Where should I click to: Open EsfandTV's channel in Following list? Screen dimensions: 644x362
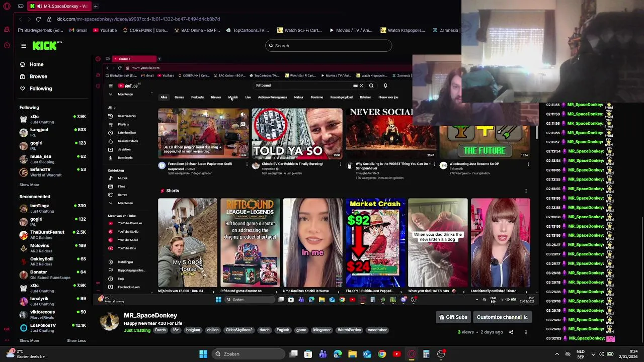click(53, 172)
